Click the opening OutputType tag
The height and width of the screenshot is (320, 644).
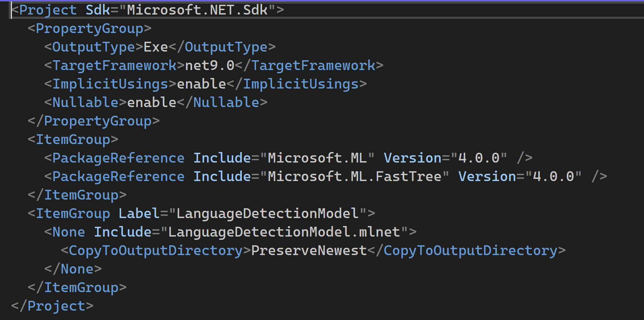[94, 47]
